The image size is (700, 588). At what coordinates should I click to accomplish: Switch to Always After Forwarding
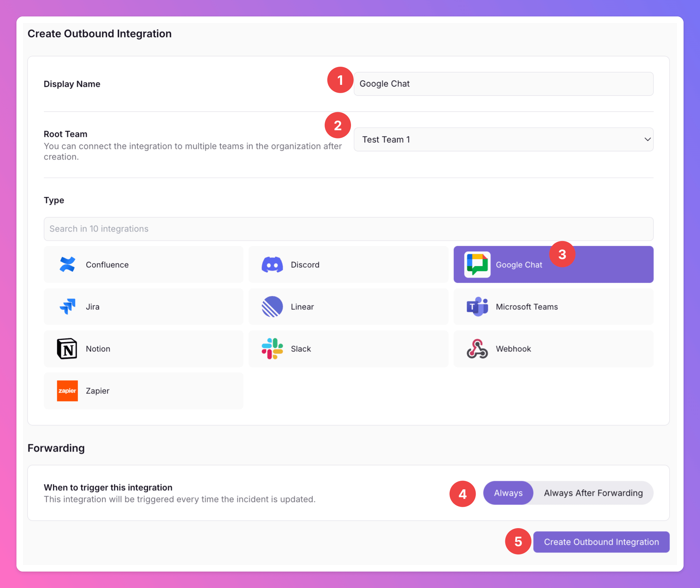[593, 493]
